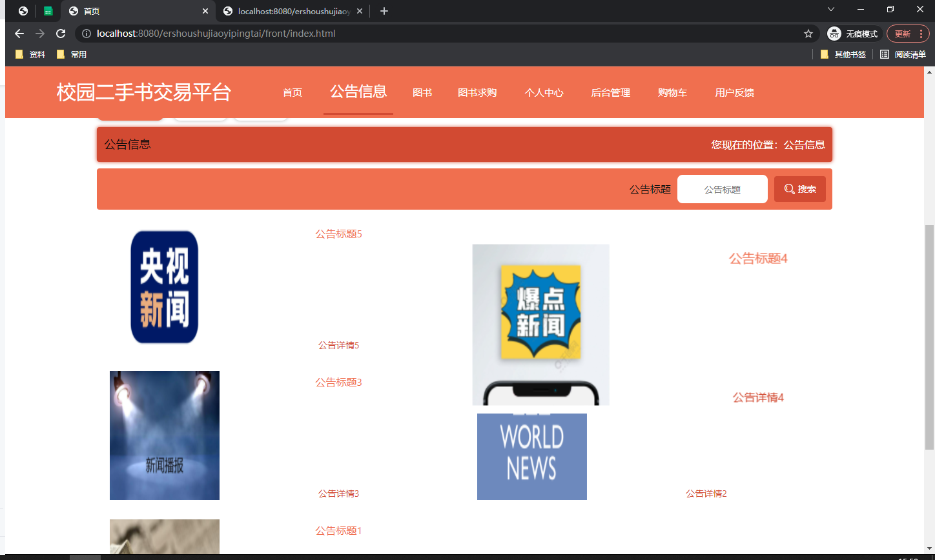Open the 央视新闻 announcement image
The width and height of the screenshot is (935, 560).
point(165,287)
